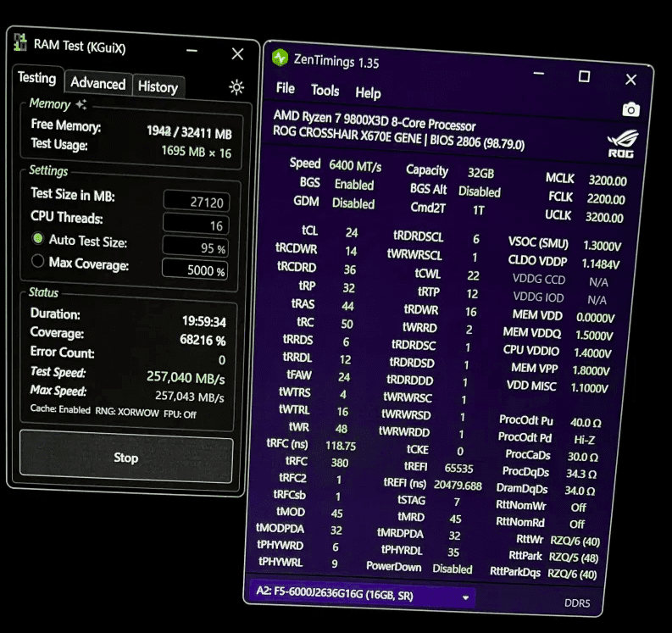Image resolution: width=672 pixels, height=633 pixels.
Task: Click the Duration value 19:59:34
Action: tap(204, 321)
